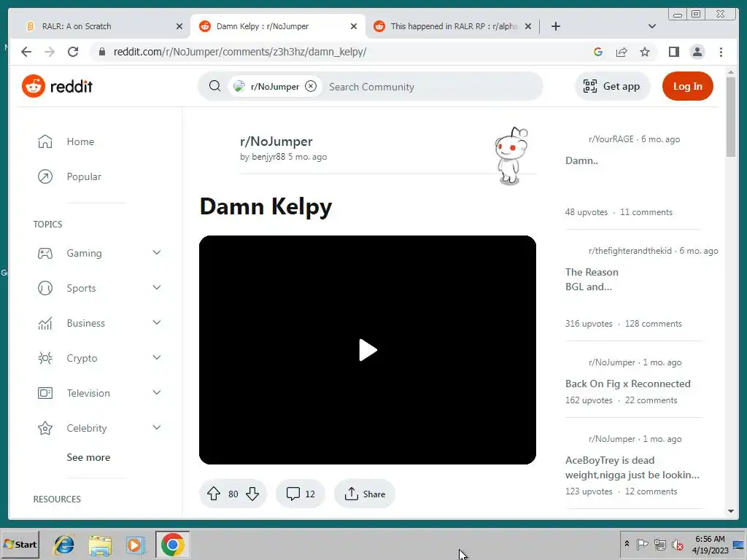
Task: Expand the Business topic
Action: coord(157,323)
